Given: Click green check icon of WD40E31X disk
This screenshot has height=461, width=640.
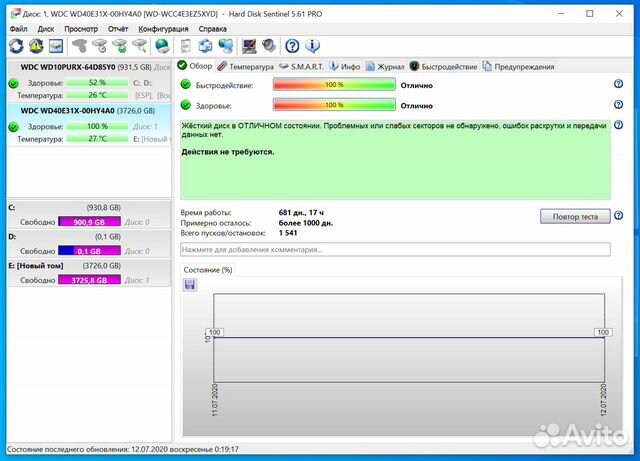Looking at the screenshot, I should 13,127.
